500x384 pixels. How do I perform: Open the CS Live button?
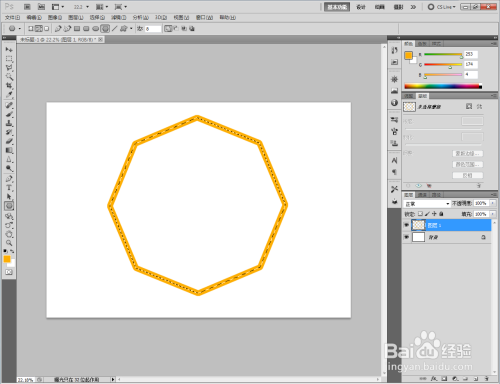coord(442,7)
